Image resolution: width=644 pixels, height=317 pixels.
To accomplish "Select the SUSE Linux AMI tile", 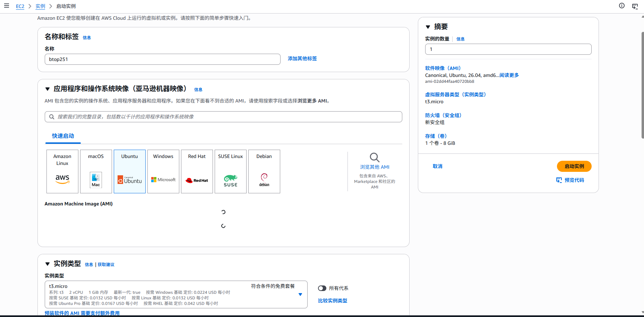I will [x=231, y=171].
